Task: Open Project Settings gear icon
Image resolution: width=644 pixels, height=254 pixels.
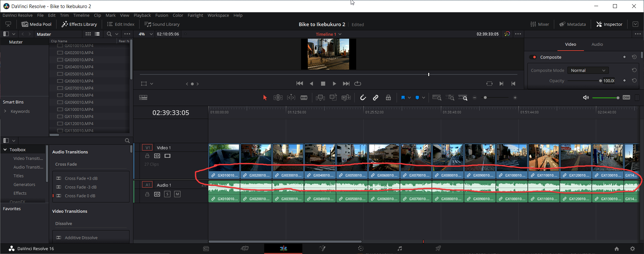Action: 633,249
